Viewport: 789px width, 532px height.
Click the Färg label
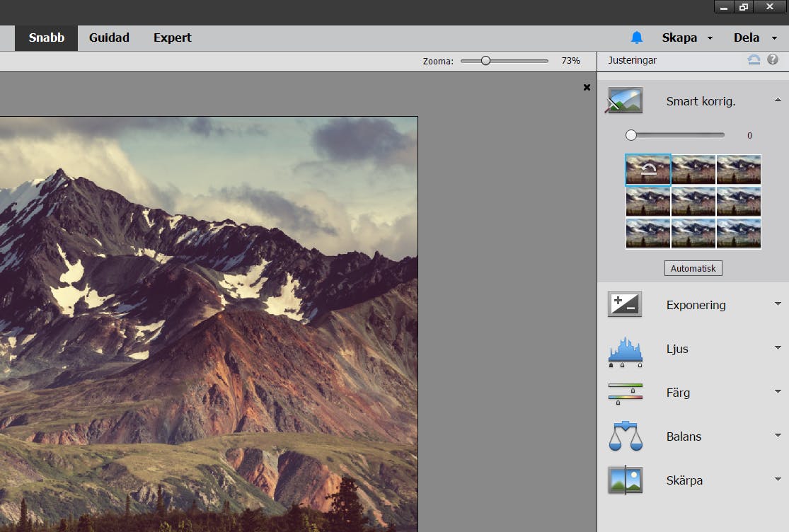pyautogui.click(x=678, y=393)
